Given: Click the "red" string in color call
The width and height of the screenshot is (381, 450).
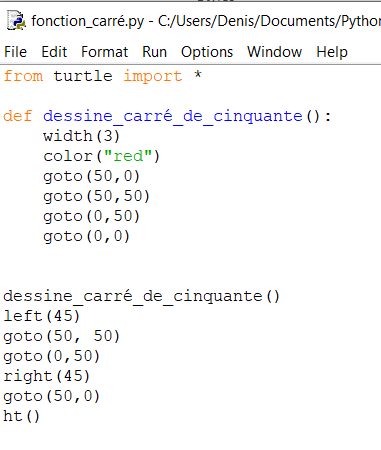Looking at the screenshot, I should [128, 156].
